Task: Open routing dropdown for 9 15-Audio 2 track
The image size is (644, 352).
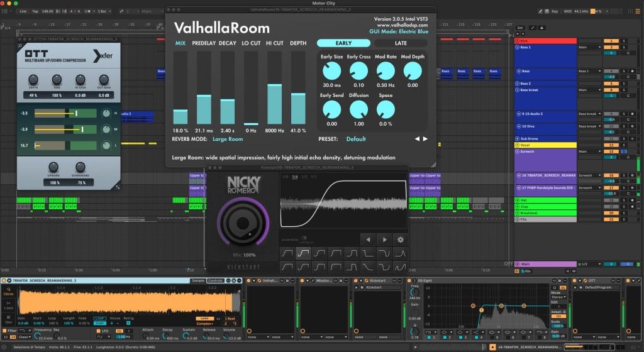Action: pos(589,114)
